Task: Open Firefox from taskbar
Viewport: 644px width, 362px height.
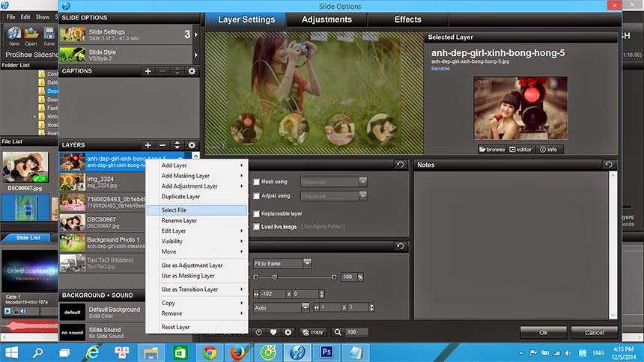Action: (238, 352)
